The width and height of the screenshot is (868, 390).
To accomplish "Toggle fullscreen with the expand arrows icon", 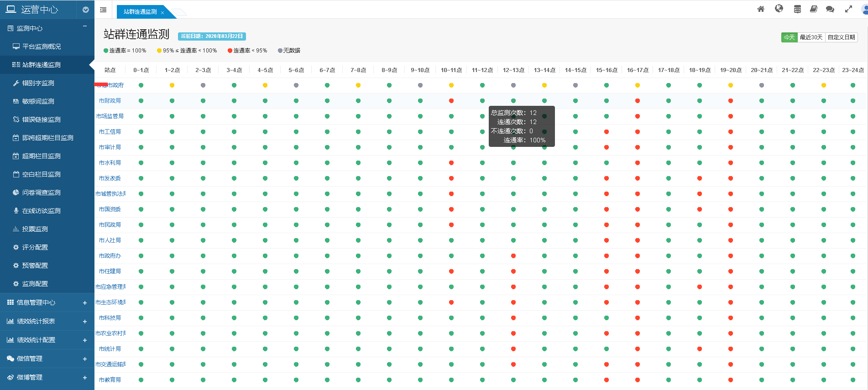I will pos(848,9).
